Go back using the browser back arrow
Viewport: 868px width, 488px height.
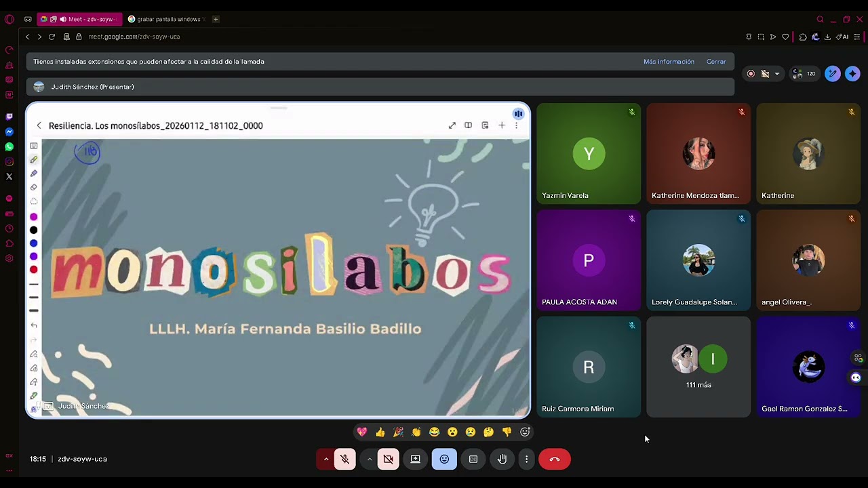point(27,37)
